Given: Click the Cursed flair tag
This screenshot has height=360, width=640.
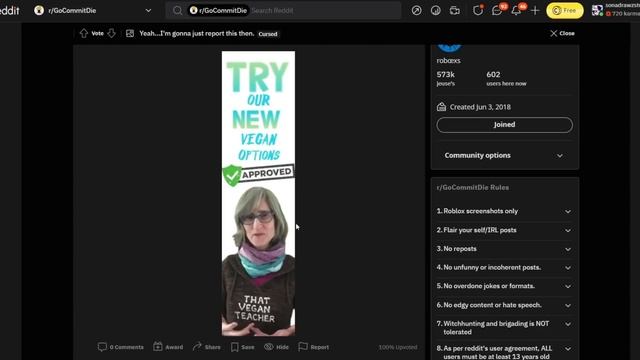Looking at the screenshot, I should [268, 34].
